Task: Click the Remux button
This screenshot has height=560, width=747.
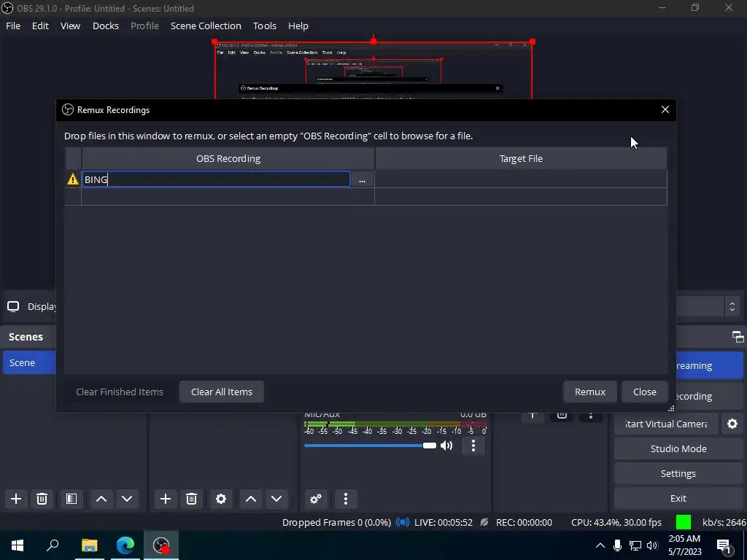Action: (589, 392)
